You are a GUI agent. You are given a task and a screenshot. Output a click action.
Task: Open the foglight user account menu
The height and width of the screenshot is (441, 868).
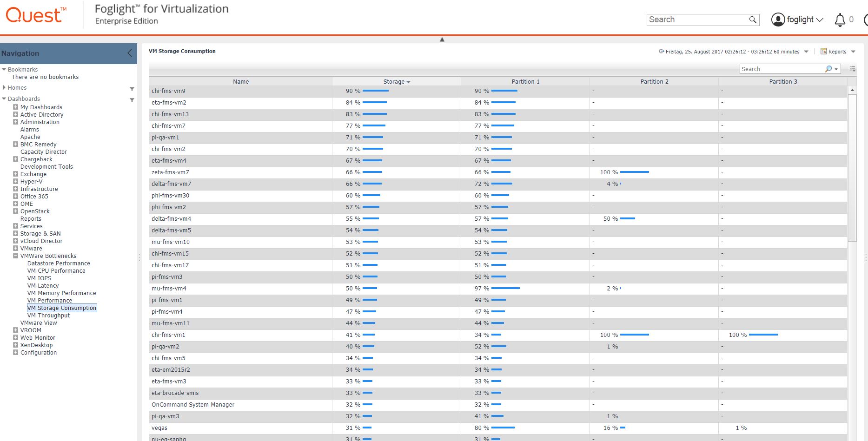pos(797,20)
